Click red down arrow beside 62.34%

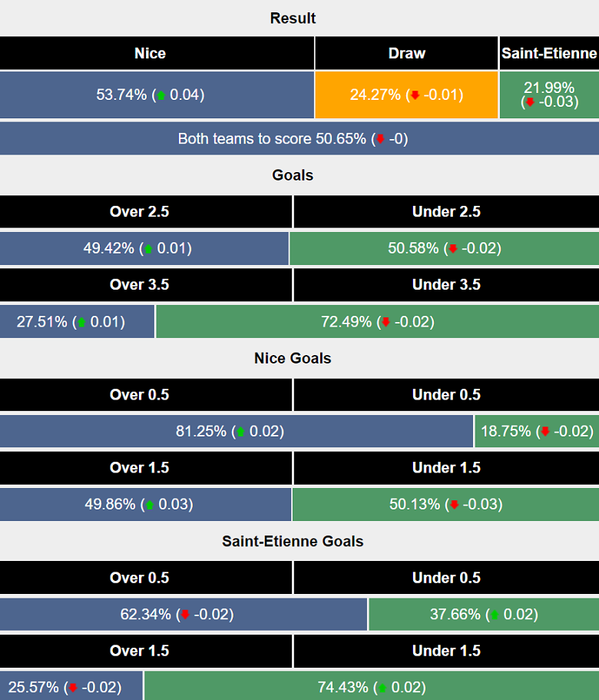coord(184,615)
